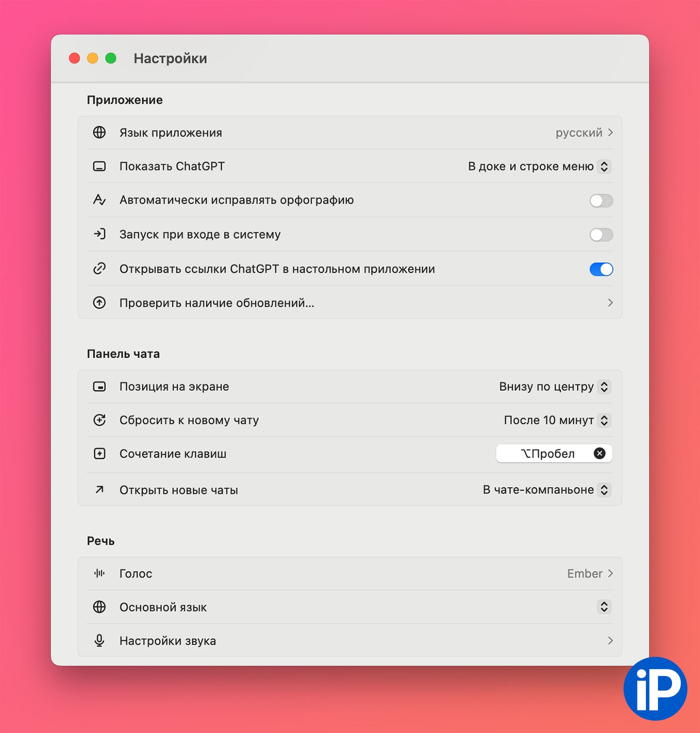Turn on Запуск при входе в систему
The width and height of the screenshot is (700, 733).
click(x=601, y=235)
